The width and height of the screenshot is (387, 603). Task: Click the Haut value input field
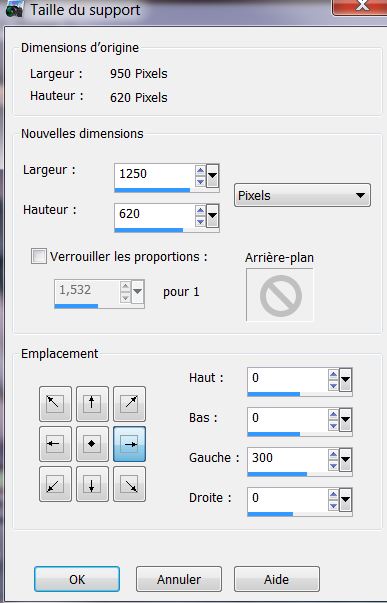coord(287,378)
